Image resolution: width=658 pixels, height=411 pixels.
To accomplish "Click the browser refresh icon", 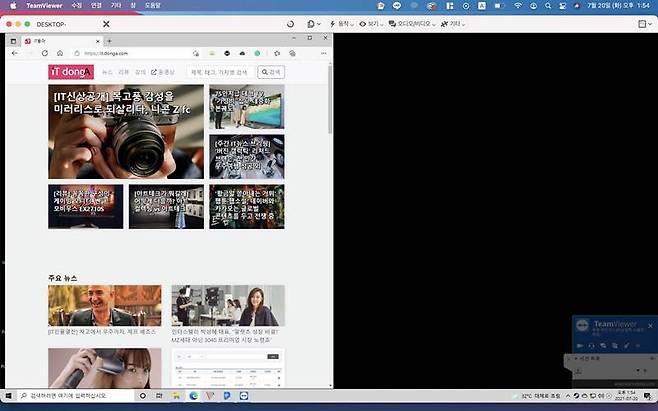I will coord(45,52).
